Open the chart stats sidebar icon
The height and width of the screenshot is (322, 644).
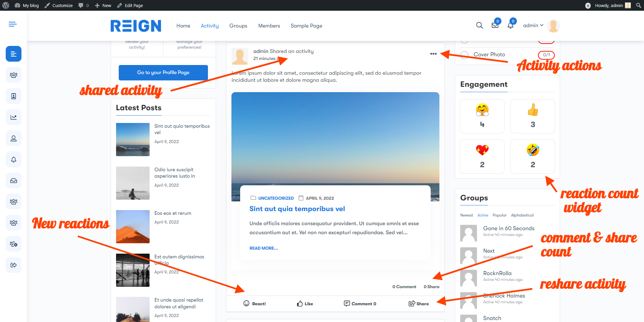click(x=13, y=117)
